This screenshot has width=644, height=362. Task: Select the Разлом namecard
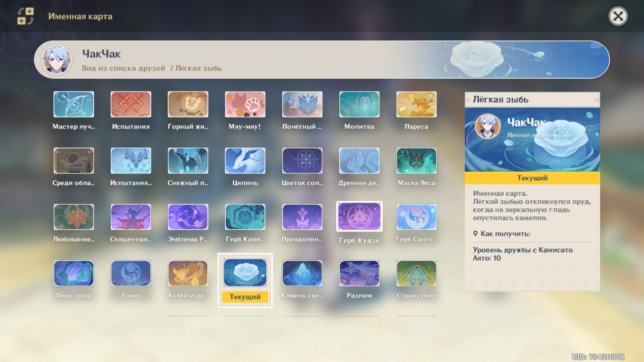point(359,273)
